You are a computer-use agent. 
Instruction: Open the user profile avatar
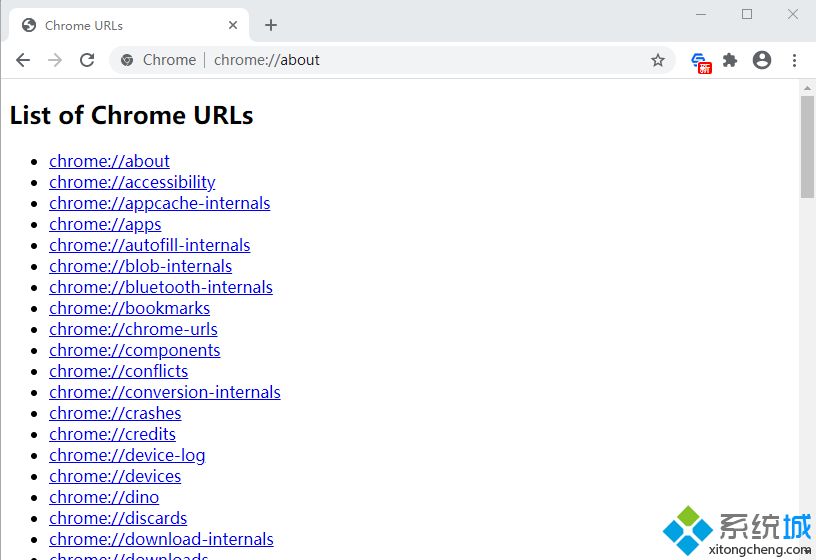(762, 60)
